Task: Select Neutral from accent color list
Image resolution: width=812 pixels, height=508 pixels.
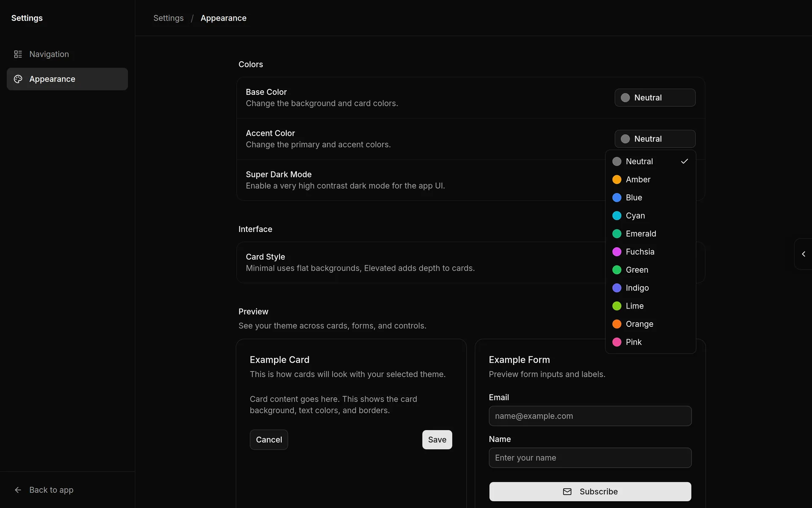Action: [x=650, y=161]
